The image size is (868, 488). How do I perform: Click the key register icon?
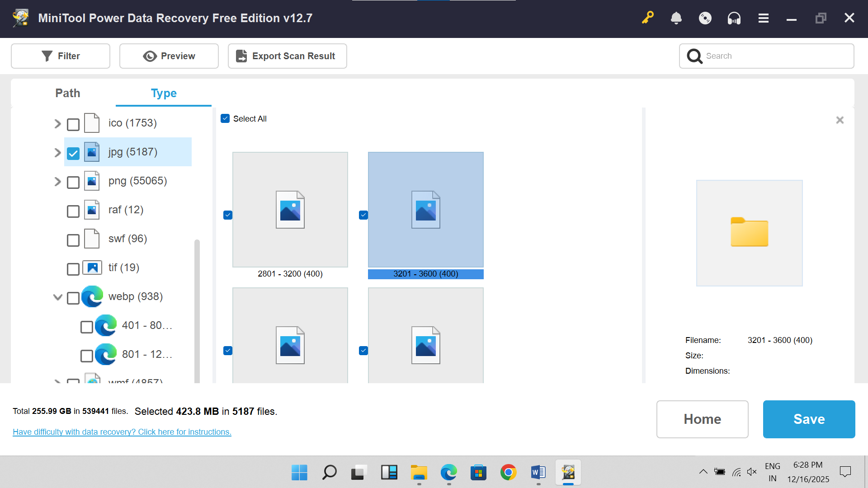[647, 18]
